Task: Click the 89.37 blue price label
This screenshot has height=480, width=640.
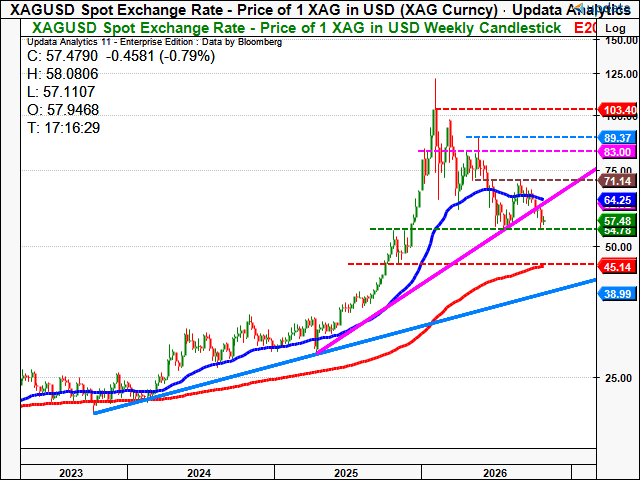Action: coord(618,138)
